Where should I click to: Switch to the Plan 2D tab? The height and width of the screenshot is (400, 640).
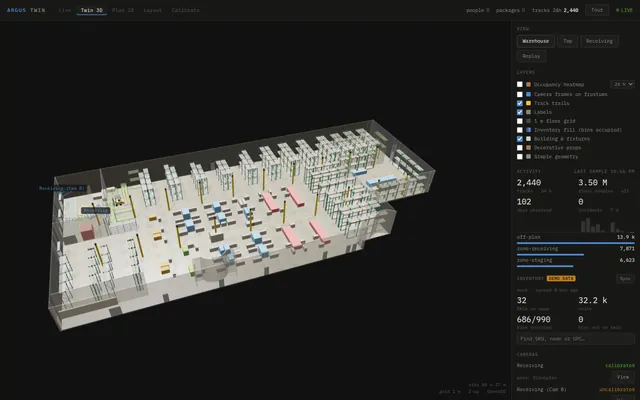pos(123,10)
